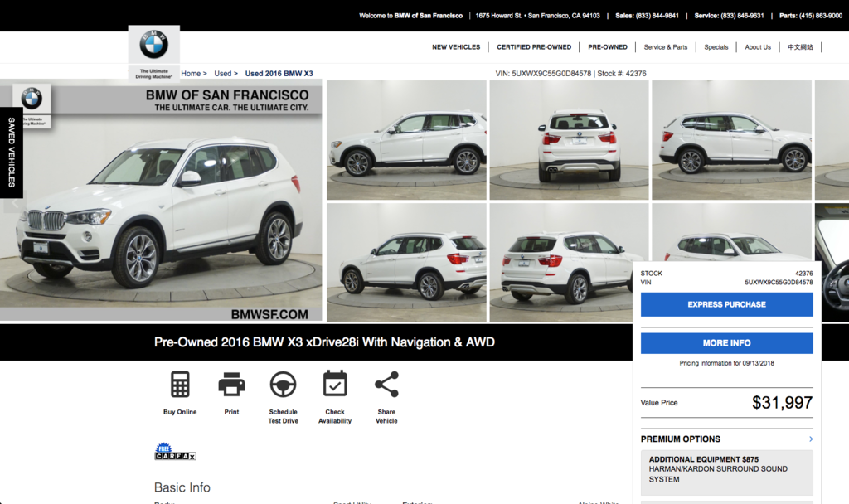Open the main front three-quarter car photo
This screenshot has width=849, height=504.
[x=161, y=201]
